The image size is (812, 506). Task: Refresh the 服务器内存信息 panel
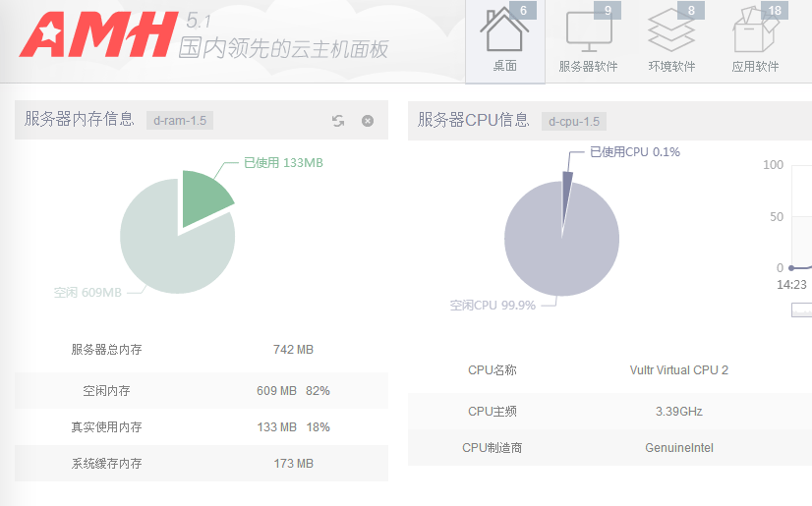pos(338,121)
